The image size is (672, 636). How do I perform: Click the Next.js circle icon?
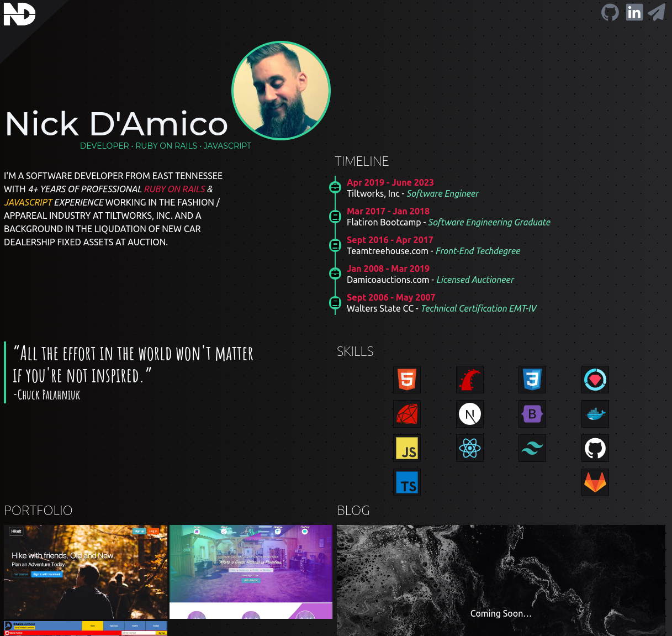point(470,414)
